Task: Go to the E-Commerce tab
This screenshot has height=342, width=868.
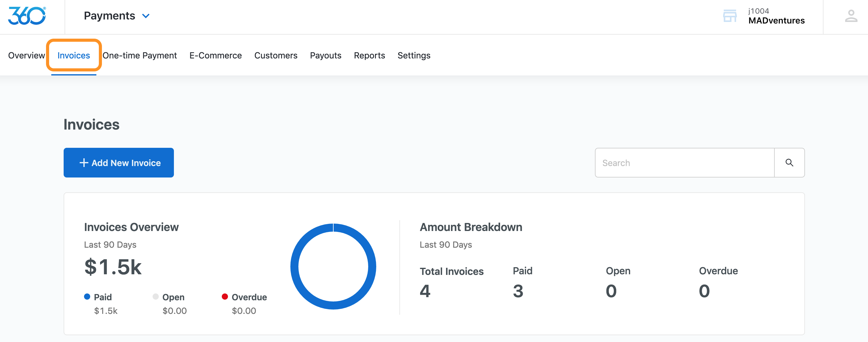Action: [216, 55]
